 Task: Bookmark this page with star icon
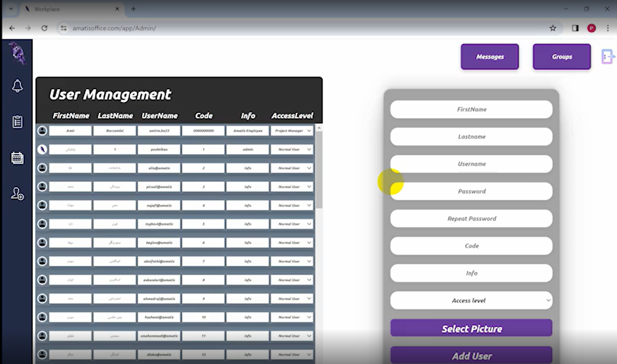click(x=553, y=28)
